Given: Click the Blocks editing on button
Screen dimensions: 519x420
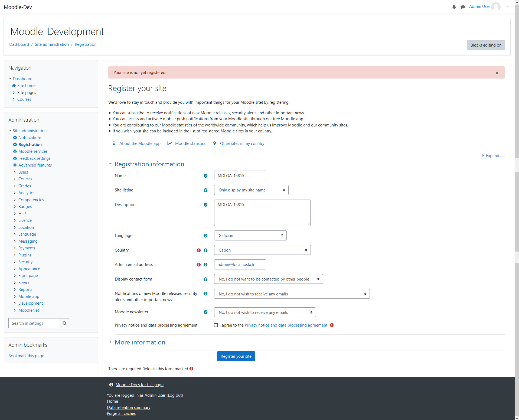Looking at the screenshot, I should pyautogui.click(x=486, y=45).
